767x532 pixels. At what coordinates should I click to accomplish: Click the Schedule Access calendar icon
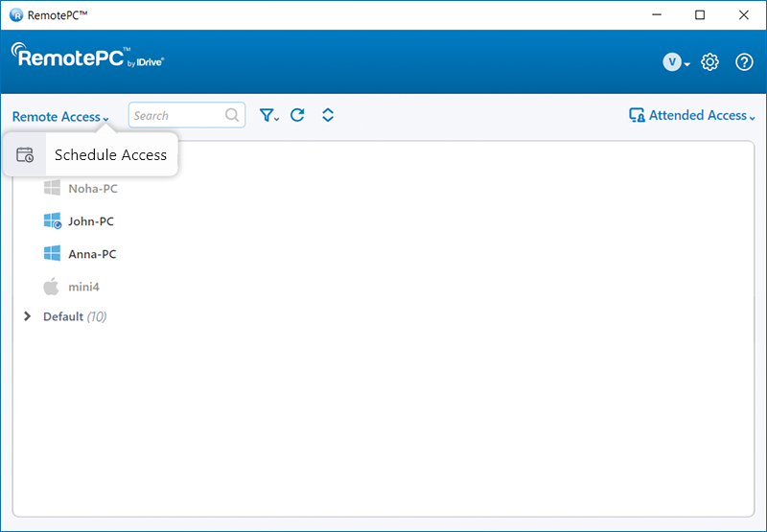coord(25,155)
